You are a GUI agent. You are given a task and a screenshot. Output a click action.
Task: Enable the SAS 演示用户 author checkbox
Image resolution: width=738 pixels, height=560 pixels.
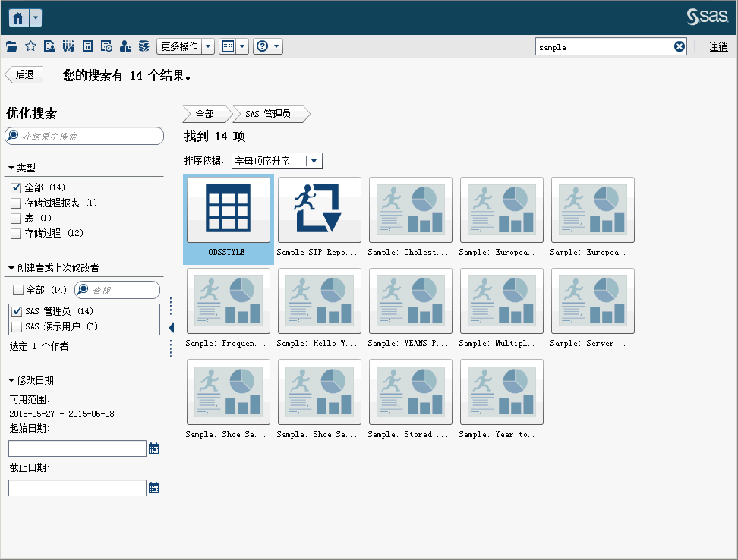pos(16,326)
